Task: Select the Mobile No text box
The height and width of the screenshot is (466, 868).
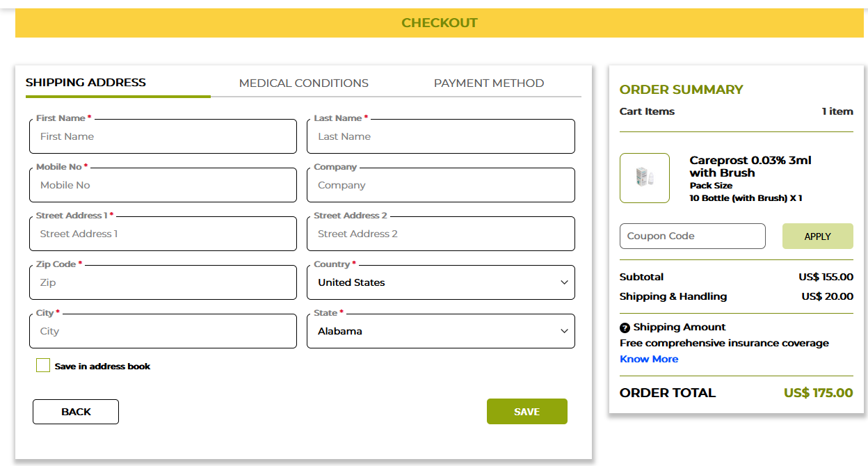Action: click(163, 186)
